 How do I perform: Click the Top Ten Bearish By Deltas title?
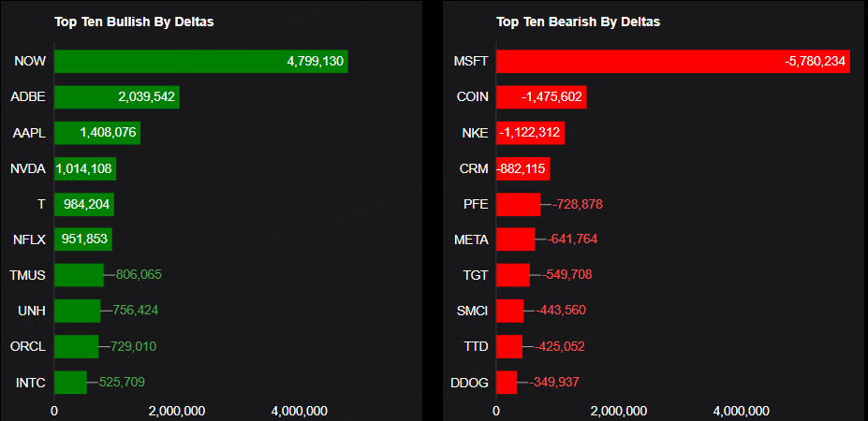[579, 21]
